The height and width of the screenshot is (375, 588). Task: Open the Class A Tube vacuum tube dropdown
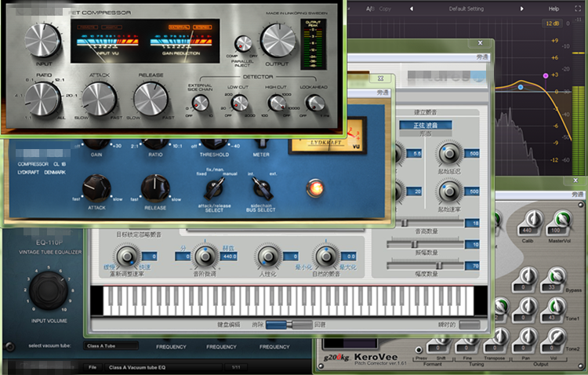coord(111,346)
